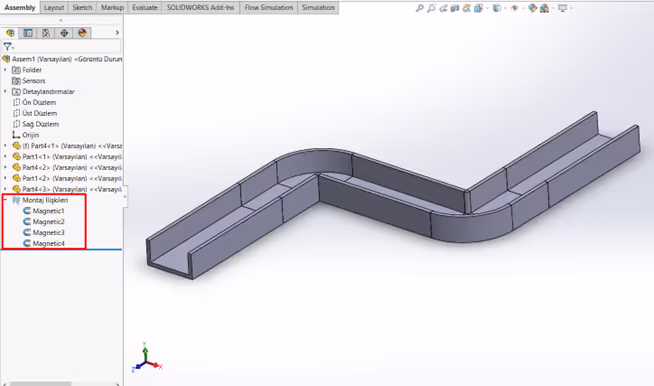Expand the Part4<2> component node
This screenshot has width=654, height=386.
pos(5,167)
